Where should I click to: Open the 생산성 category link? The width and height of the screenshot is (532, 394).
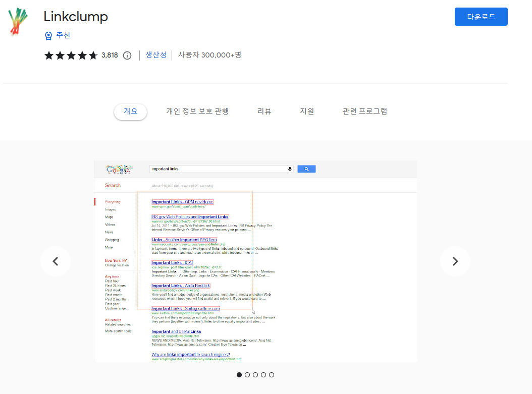pos(156,55)
